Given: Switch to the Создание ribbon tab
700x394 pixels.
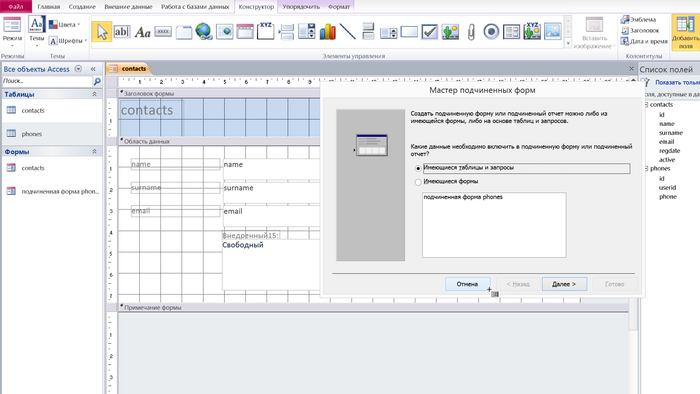Looking at the screenshot, I should coord(82,7).
